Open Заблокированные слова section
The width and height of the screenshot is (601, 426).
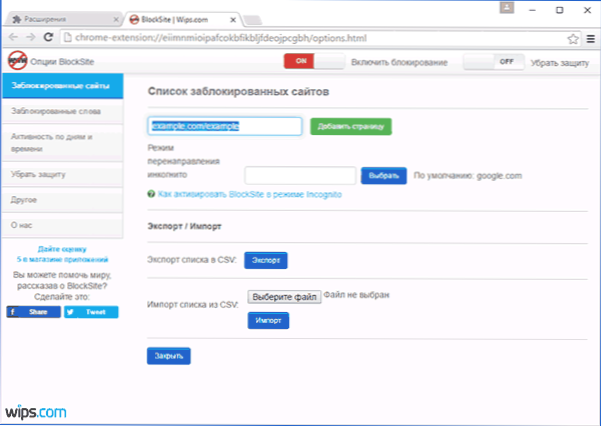tap(62, 111)
